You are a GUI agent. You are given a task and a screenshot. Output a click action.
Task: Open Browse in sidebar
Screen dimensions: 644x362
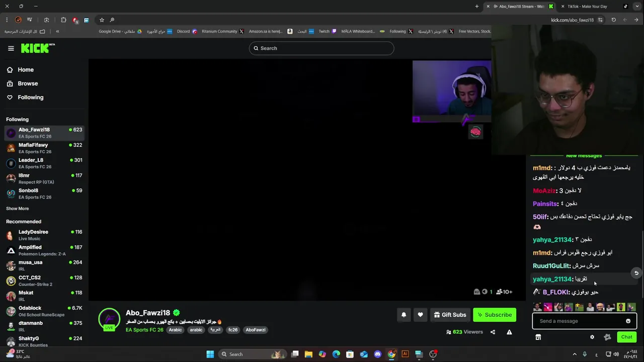[x=22, y=83]
